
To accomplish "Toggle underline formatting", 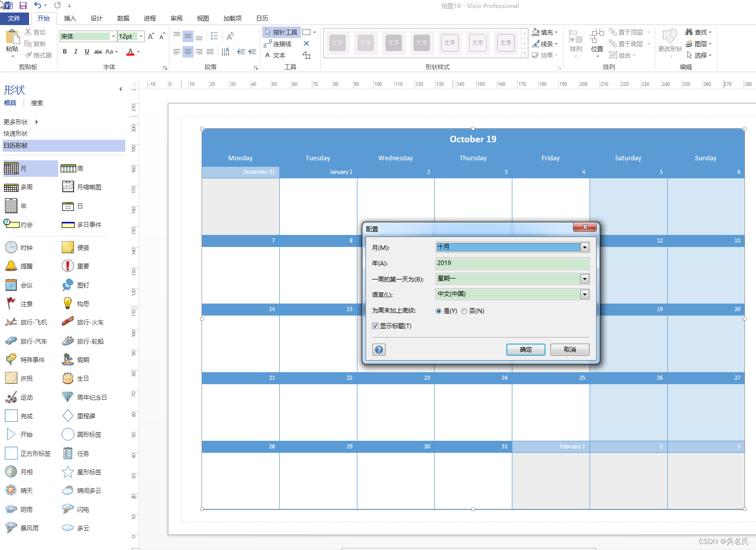I will [x=87, y=52].
